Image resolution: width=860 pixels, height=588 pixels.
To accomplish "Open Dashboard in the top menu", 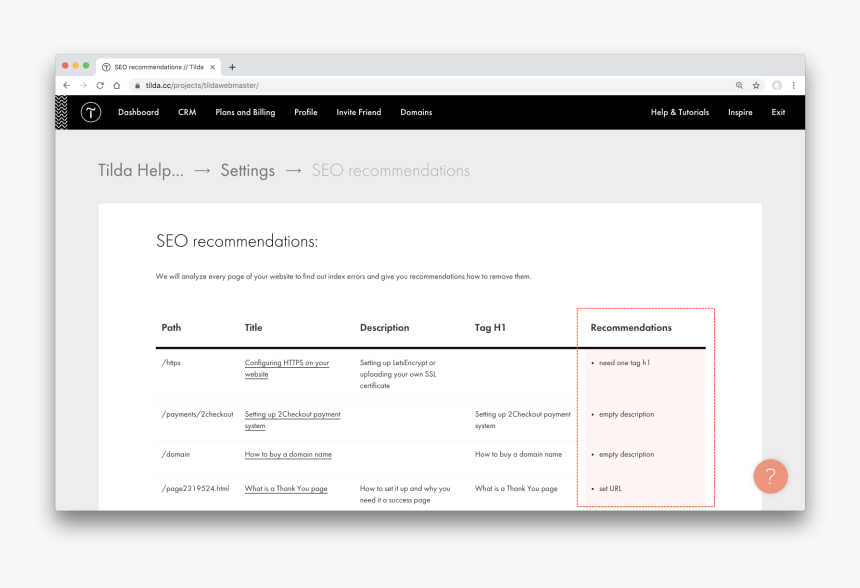I will pos(138,112).
